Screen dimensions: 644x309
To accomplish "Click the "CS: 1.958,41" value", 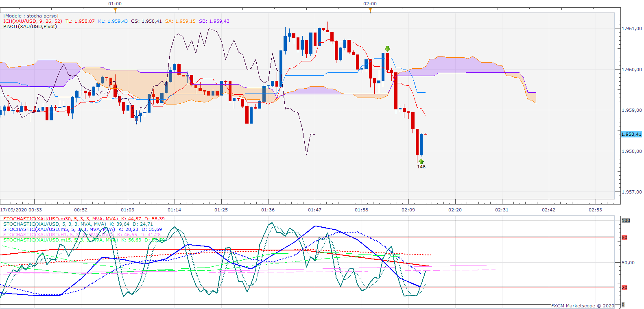I will [146, 21].
